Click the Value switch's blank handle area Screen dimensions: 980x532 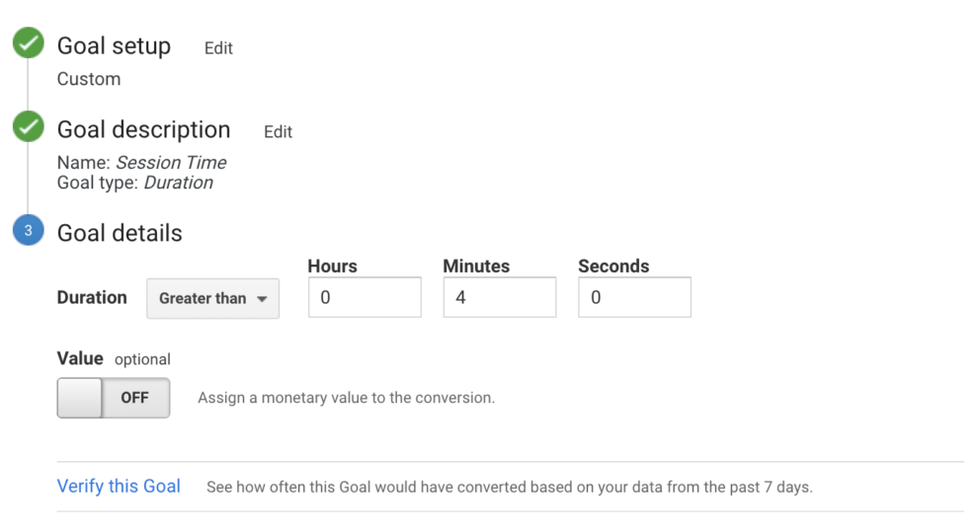[x=80, y=398]
